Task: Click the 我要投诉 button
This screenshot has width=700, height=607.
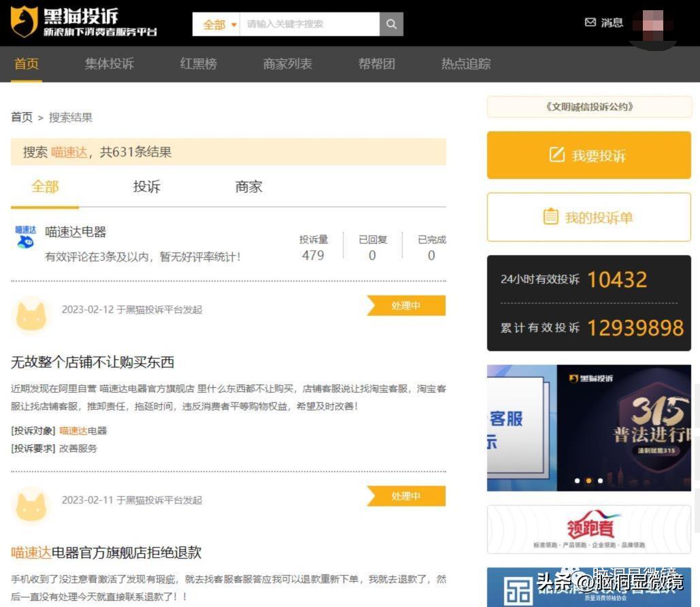Action: (x=588, y=155)
